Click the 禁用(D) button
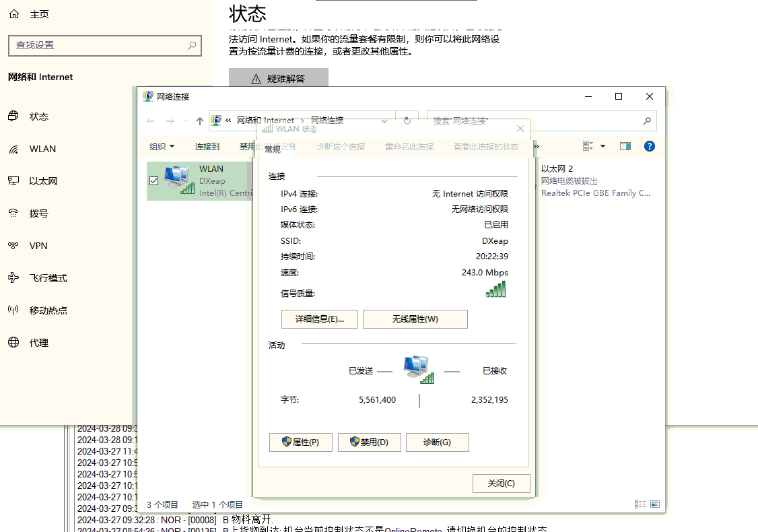Screen dimensions: 758x532 click(x=370, y=442)
